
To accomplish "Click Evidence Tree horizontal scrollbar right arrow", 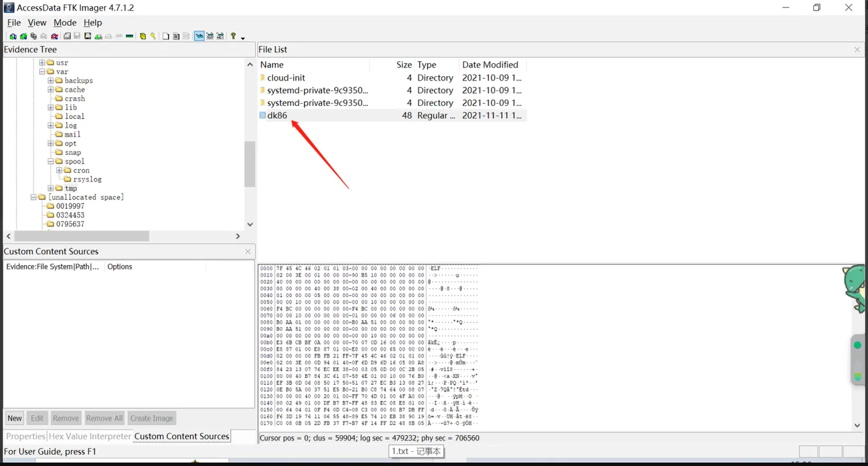I will (237, 236).
